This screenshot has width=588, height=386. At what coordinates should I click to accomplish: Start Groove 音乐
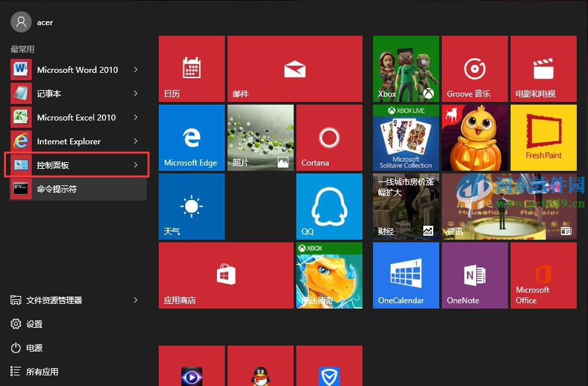474,68
